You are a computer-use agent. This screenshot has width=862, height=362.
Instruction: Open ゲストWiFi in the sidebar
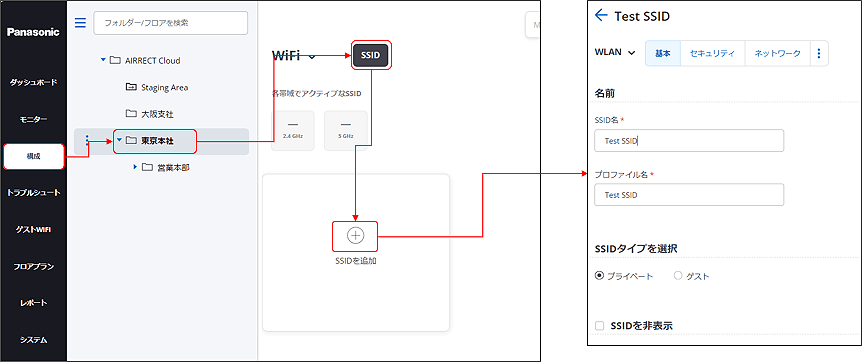point(33,229)
